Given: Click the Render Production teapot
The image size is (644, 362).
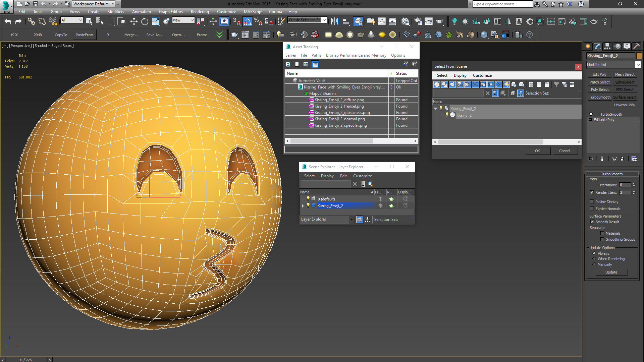Looking at the screenshot, I should coord(439,21).
